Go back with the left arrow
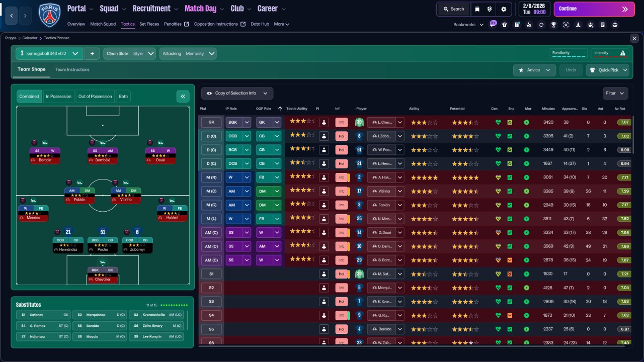The height and width of the screenshot is (362, 644). click(12, 16)
